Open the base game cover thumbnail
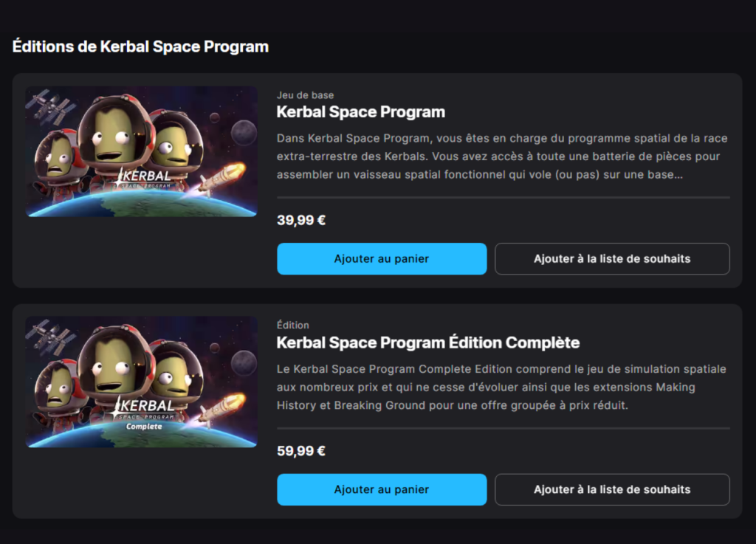This screenshot has height=544, width=756. (x=141, y=151)
